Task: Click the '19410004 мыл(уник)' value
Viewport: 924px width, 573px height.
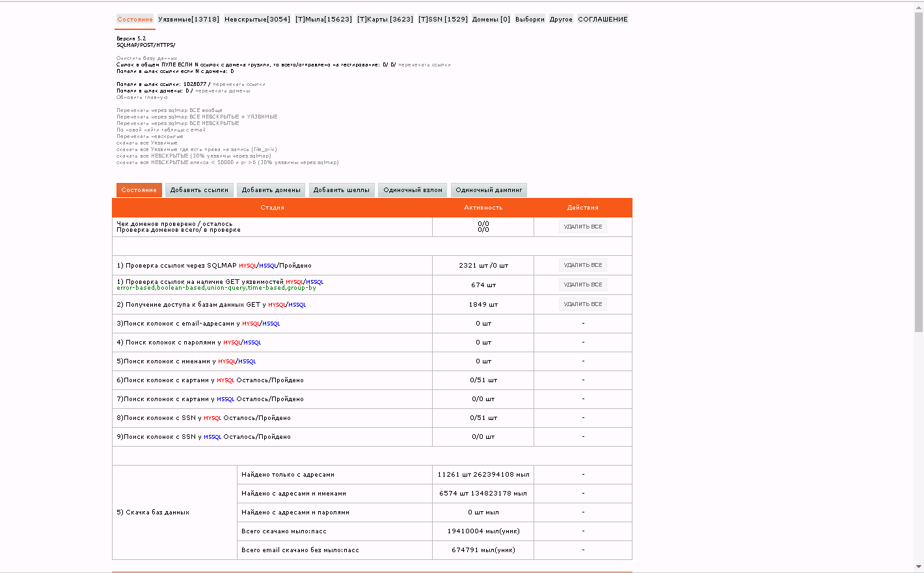Action: point(483,531)
